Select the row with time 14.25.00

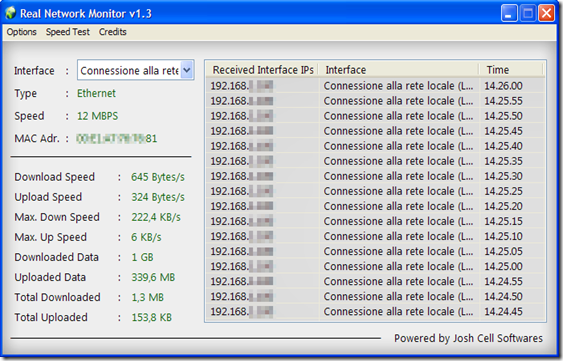375,267
